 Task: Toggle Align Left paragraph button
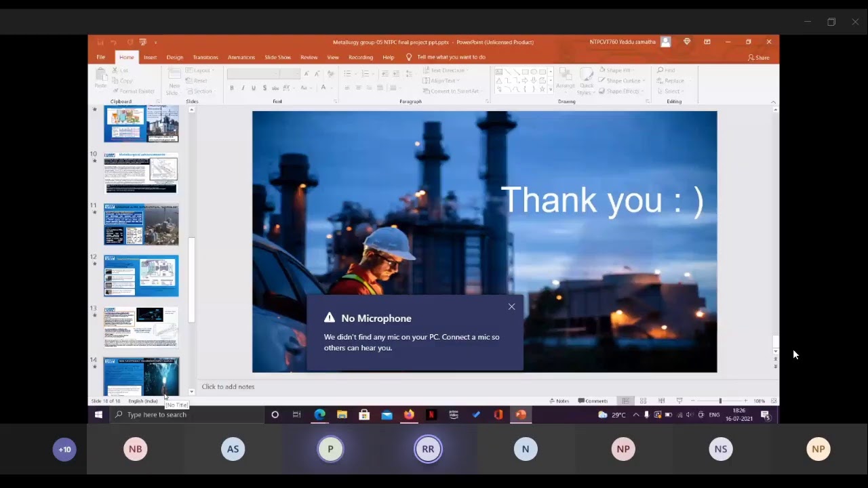pyautogui.click(x=347, y=88)
